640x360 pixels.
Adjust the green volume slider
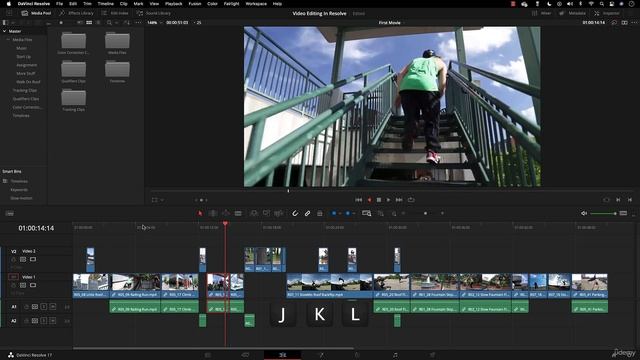coord(603,213)
